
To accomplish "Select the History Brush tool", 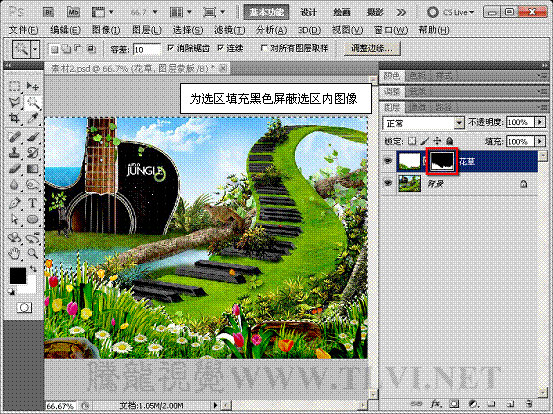I will pyautogui.click(x=32, y=153).
